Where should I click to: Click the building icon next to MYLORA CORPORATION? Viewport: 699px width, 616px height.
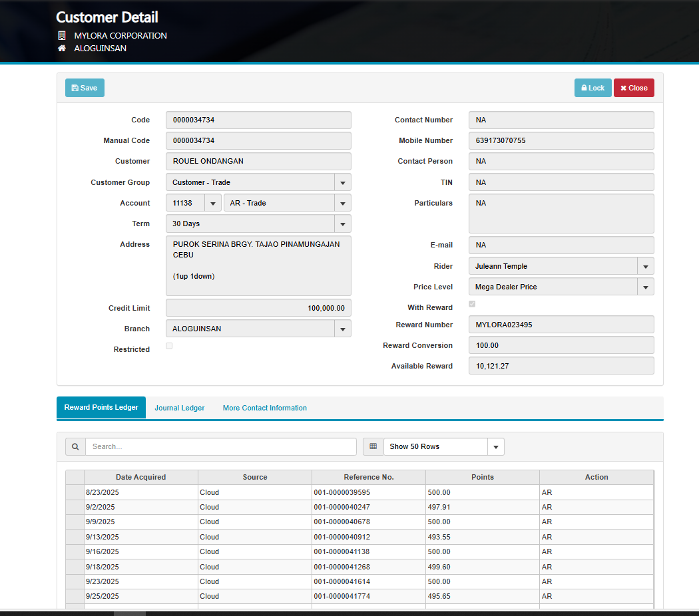62,36
